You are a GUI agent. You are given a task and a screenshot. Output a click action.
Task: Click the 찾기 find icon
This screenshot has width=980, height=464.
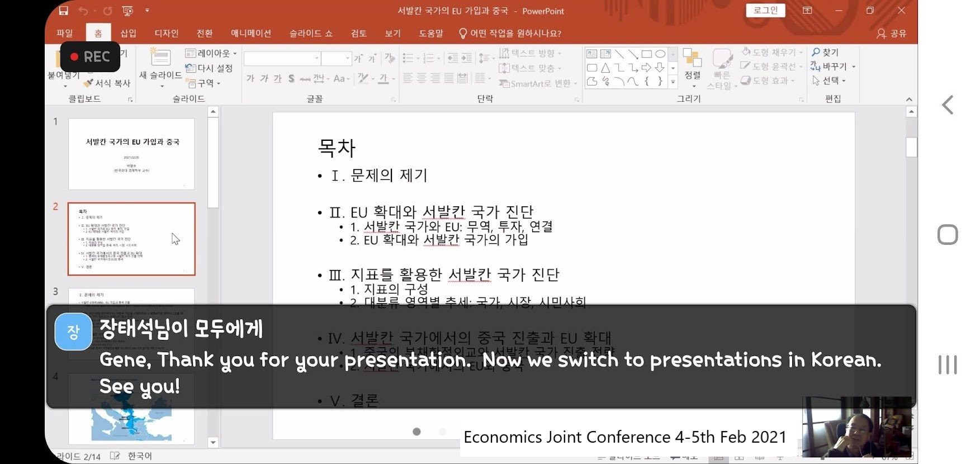pyautogui.click(x=825, y=52)
